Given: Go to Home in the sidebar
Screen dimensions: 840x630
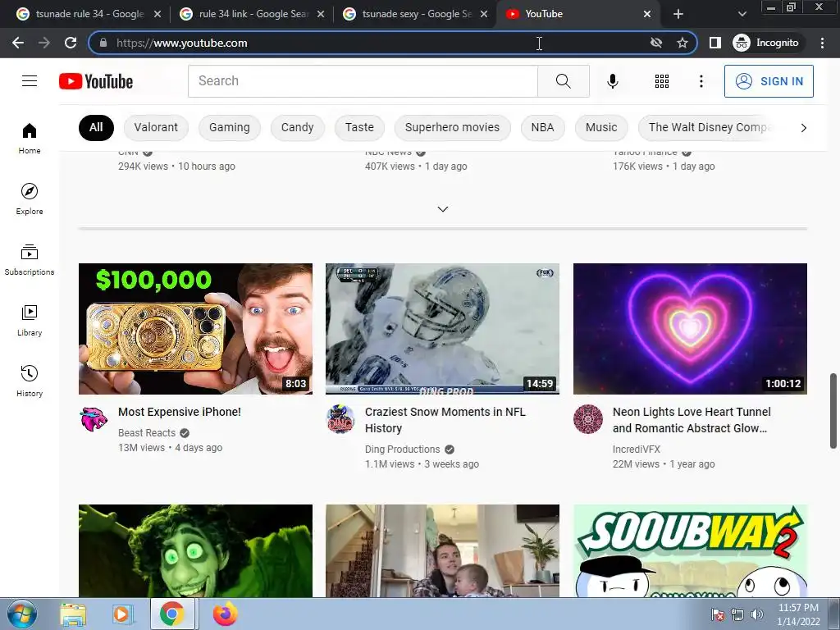Looking at the screenshot, I should 30,138.
